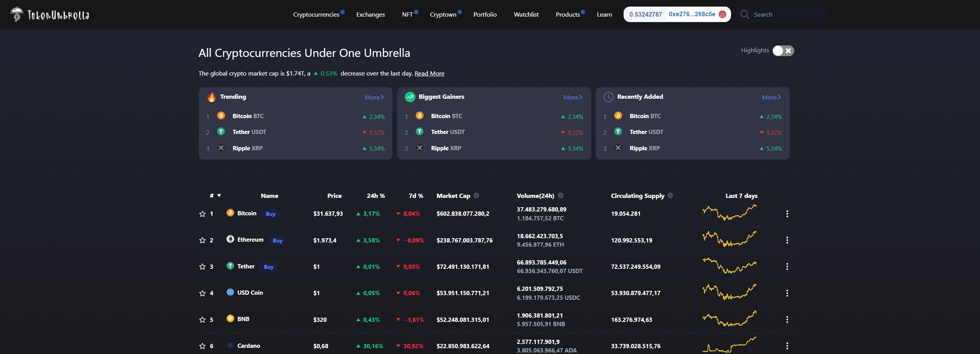Click Tether coin icon in the table

coord(230,266)
